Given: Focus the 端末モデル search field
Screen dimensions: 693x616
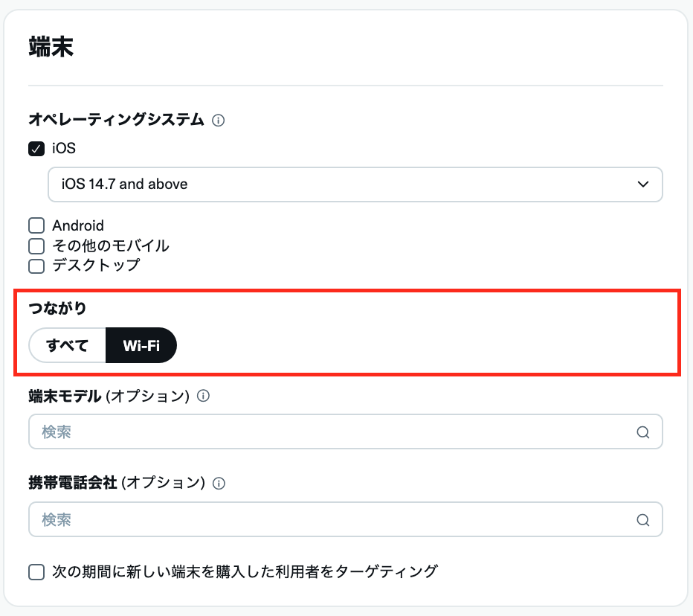Looking at the screenshot, I should click(327, 432).
